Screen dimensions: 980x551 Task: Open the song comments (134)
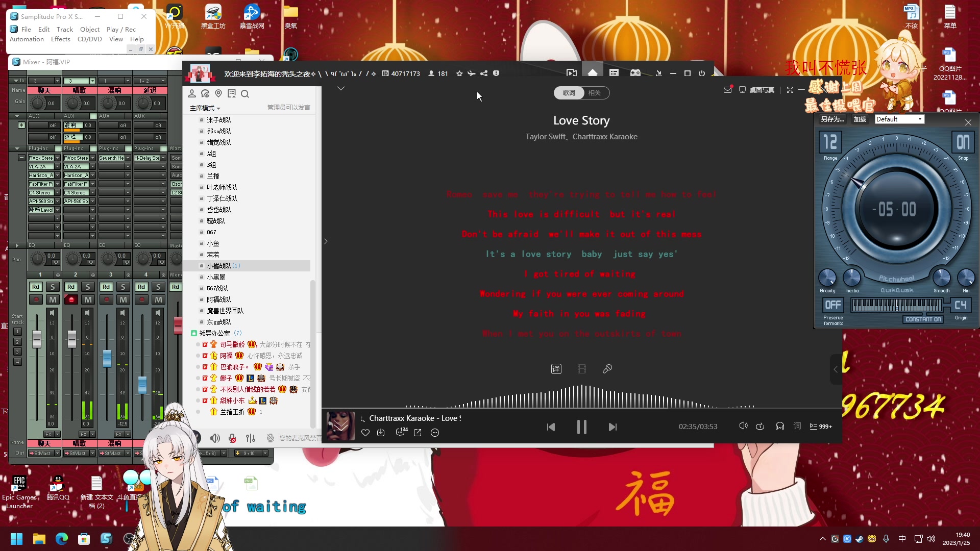[402, 432]
